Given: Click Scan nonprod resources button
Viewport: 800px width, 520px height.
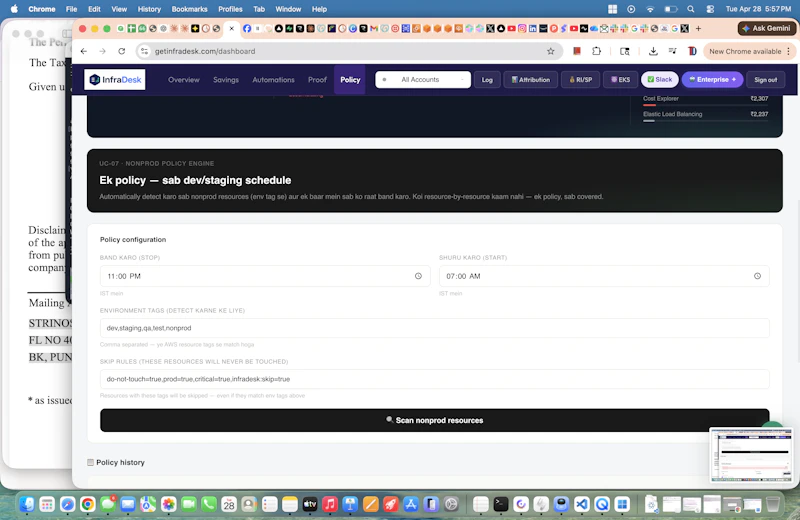Looking at the screenshot, I should [435, 420].
